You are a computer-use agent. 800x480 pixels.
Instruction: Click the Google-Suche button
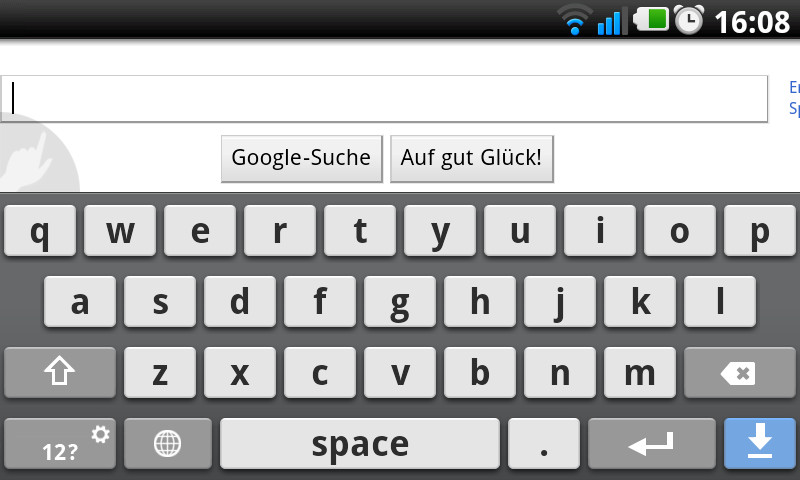pos(302,158)
